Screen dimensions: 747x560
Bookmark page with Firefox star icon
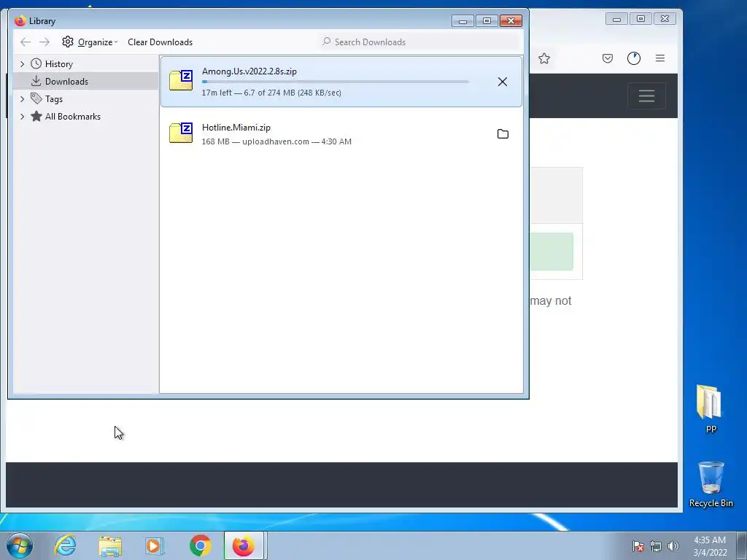(544, 58)
